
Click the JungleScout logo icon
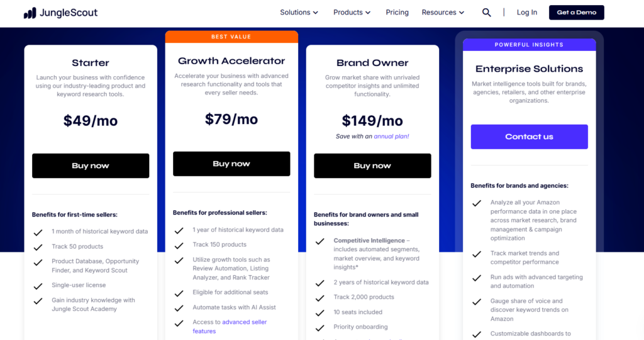(30, 13)
